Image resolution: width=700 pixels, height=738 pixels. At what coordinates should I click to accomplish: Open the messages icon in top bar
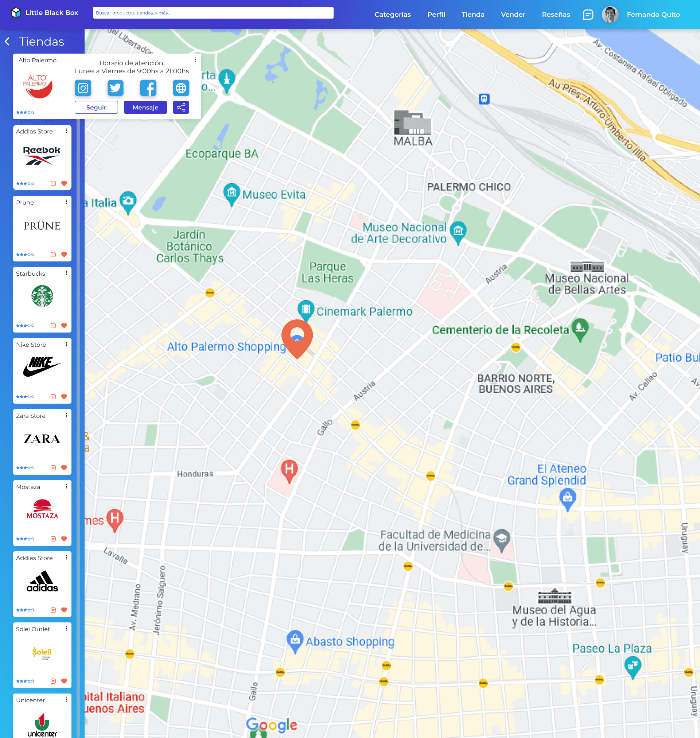click(x=588, y=15)
